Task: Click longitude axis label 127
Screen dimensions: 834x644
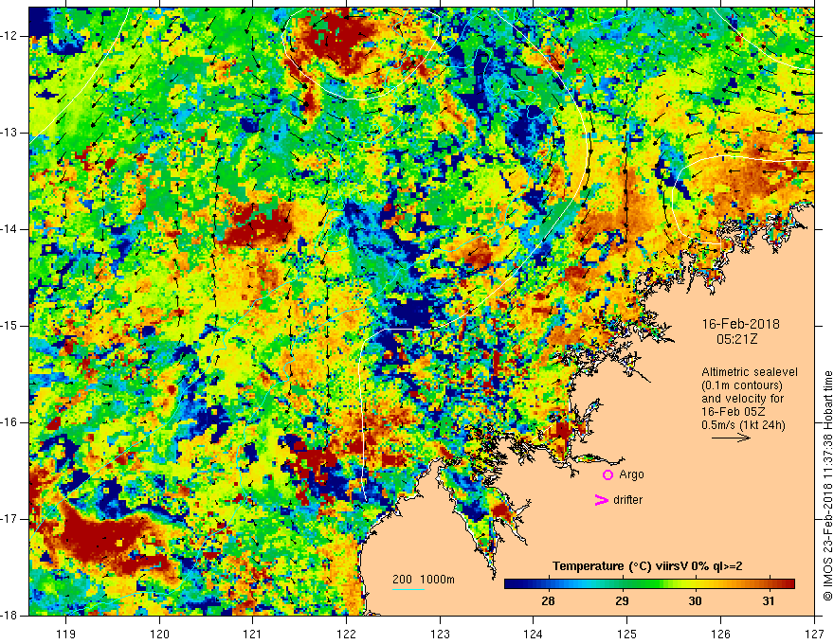Action: tap(814, 634)
